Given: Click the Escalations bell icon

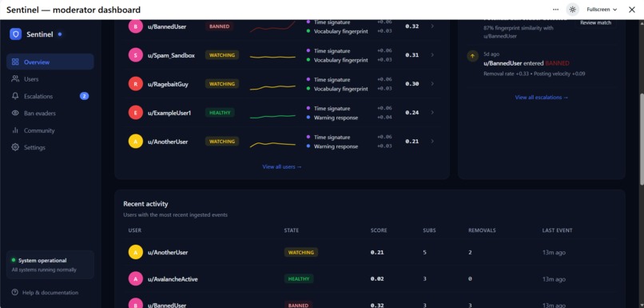Looking at the screenshot, I should 15,96.
